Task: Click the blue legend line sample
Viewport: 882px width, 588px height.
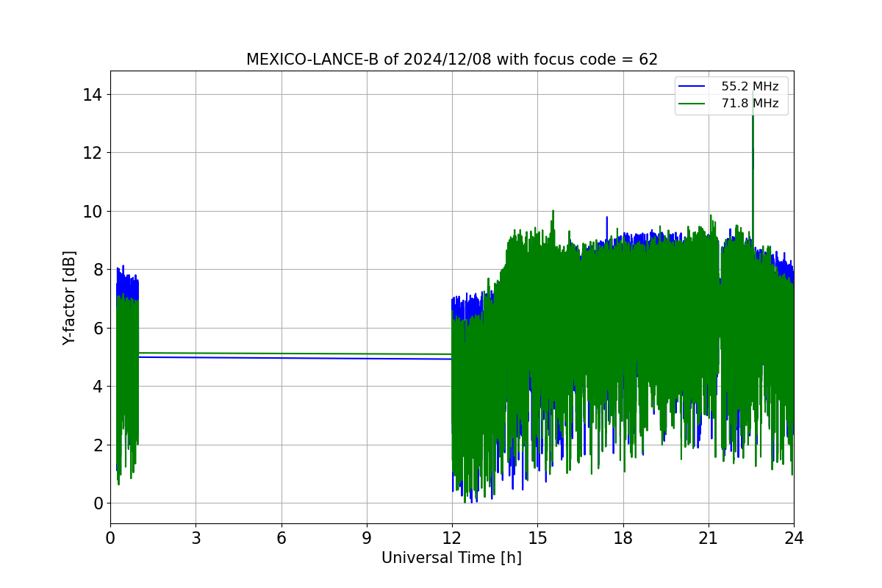Action: pyautogui.click(x=692, y=87)
